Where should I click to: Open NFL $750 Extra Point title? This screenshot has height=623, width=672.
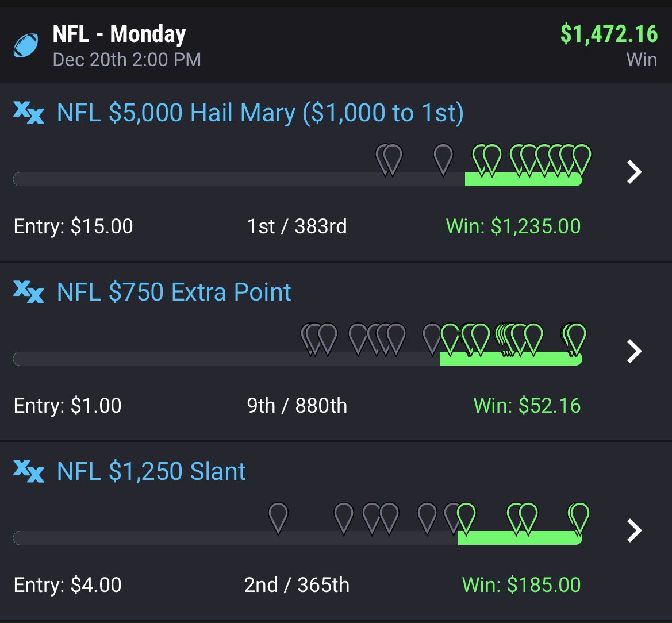point(174,292)
